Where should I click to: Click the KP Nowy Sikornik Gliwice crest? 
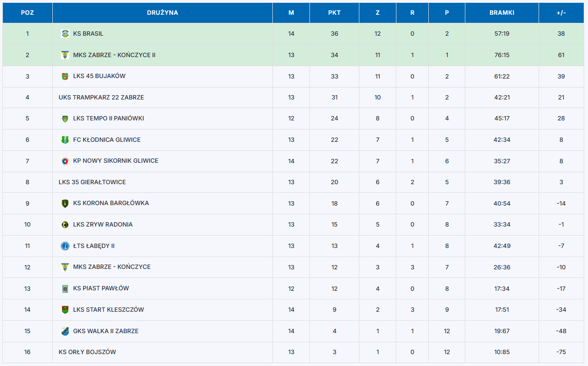[x=65, y=161]
